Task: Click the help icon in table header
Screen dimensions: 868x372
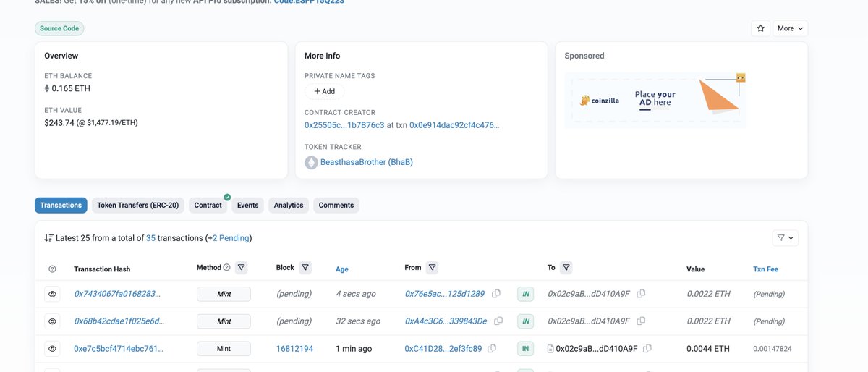Action: coord(52,269)
